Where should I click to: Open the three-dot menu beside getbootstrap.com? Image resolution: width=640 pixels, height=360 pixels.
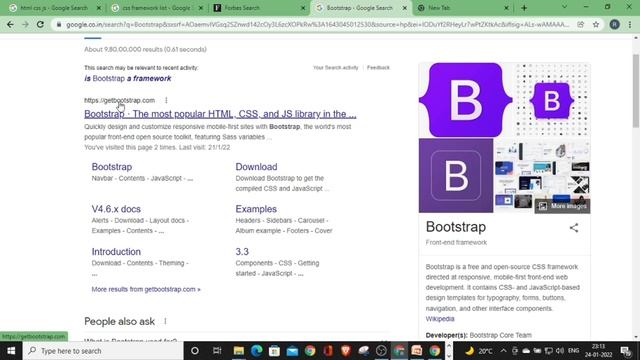click(166, 100)
